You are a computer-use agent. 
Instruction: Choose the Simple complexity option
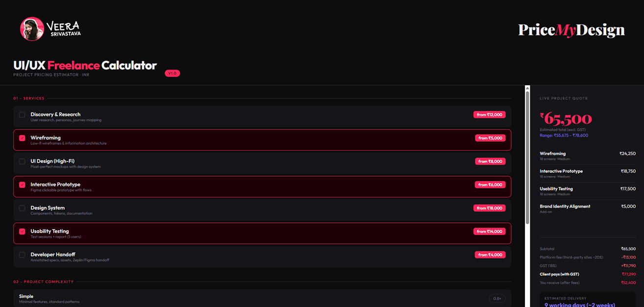(26, 297)
